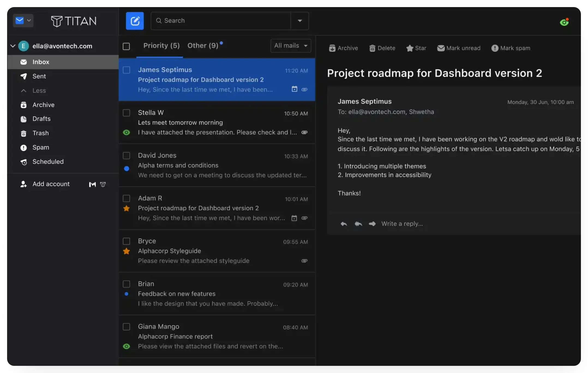
Task: Collapse folders with the Less option
Action: coord(39,91)
